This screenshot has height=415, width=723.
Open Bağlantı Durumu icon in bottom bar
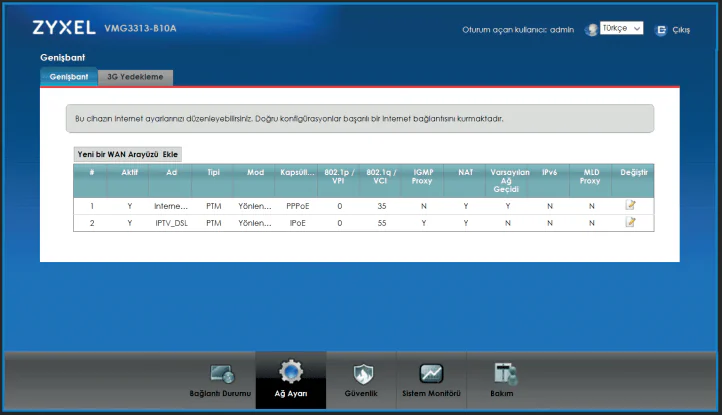coord(221,374)
